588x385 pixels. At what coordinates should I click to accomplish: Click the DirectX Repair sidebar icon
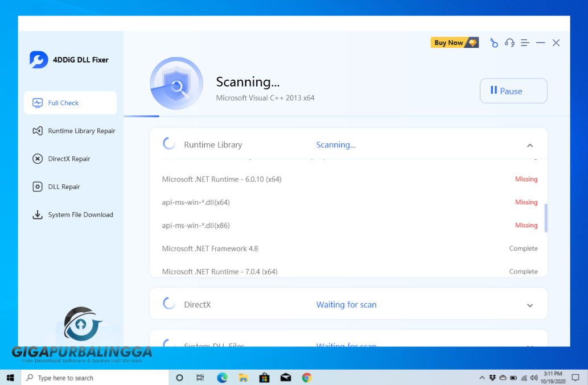38,159
